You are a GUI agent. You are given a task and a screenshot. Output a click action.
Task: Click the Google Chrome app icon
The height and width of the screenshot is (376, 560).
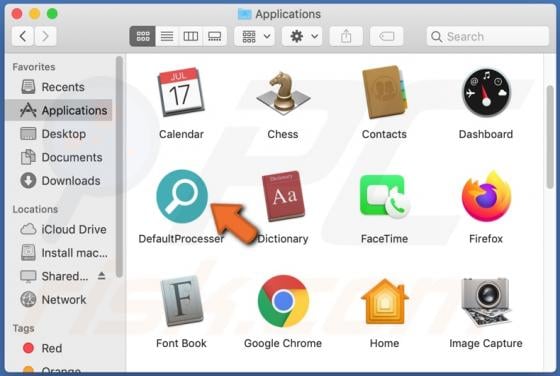click(x=283, y=301)
